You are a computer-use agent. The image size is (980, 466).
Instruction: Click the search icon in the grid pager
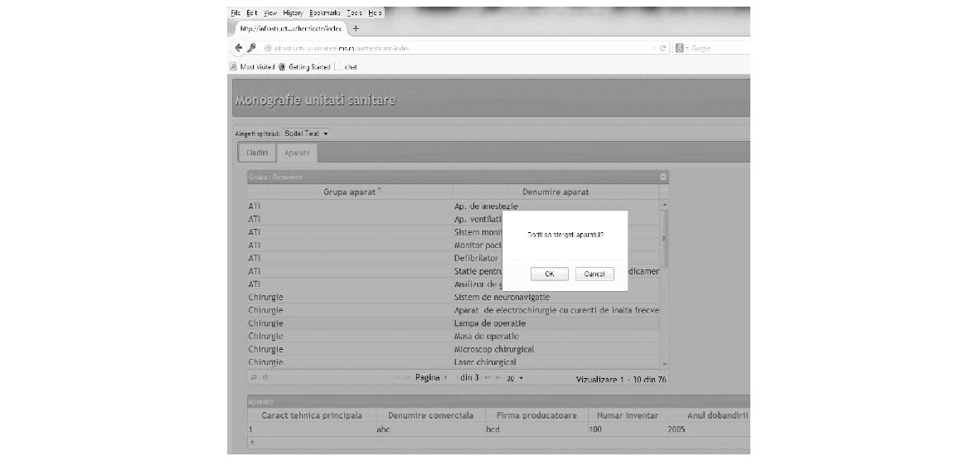click(253, 377)
